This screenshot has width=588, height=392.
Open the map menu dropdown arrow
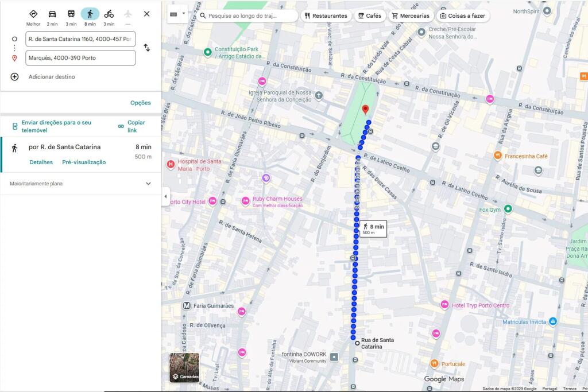pos(184,13)
